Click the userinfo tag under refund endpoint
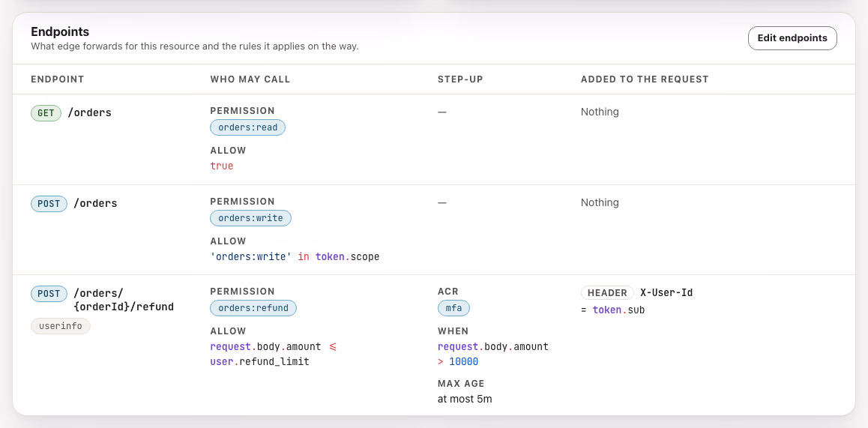The height and width of the screenshot is (428, 868). tap(60, 326)
